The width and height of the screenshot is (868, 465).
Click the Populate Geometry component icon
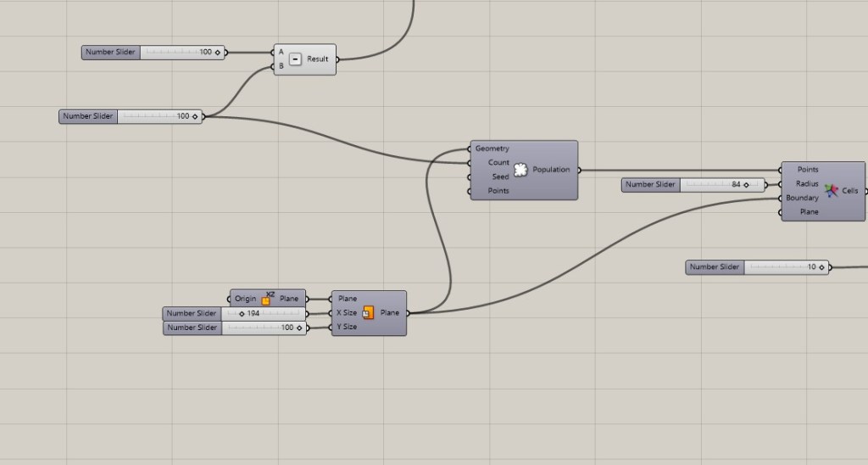pos(520,170)
